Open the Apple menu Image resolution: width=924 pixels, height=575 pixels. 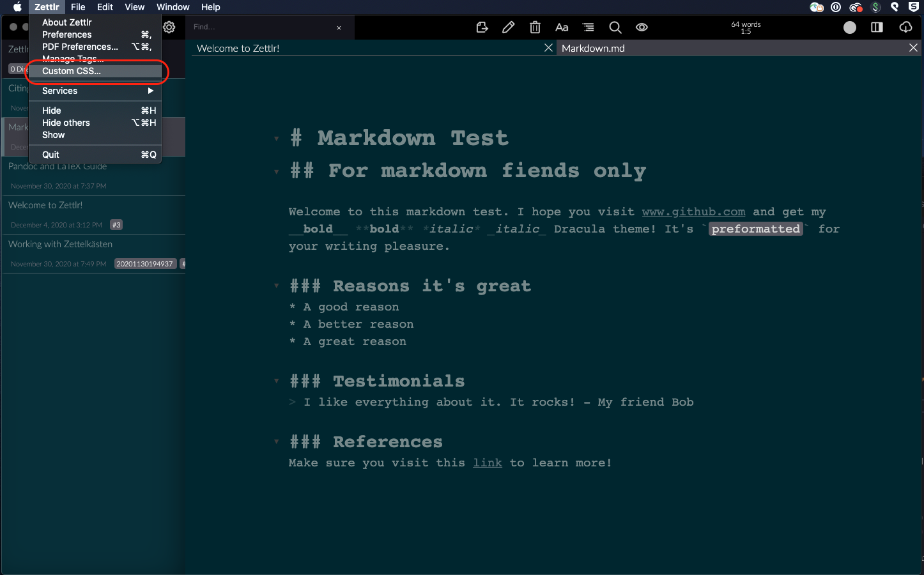click(17, 7)
